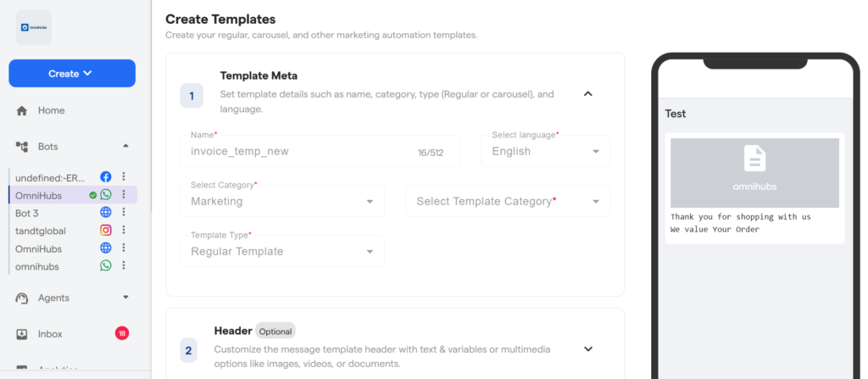Image resolution: width=868 pixels, height=379 pixels.
Task: Select the lowercase omnihubs WhatsApp bot
Action: pyautogui.click(x=36, y=265)
